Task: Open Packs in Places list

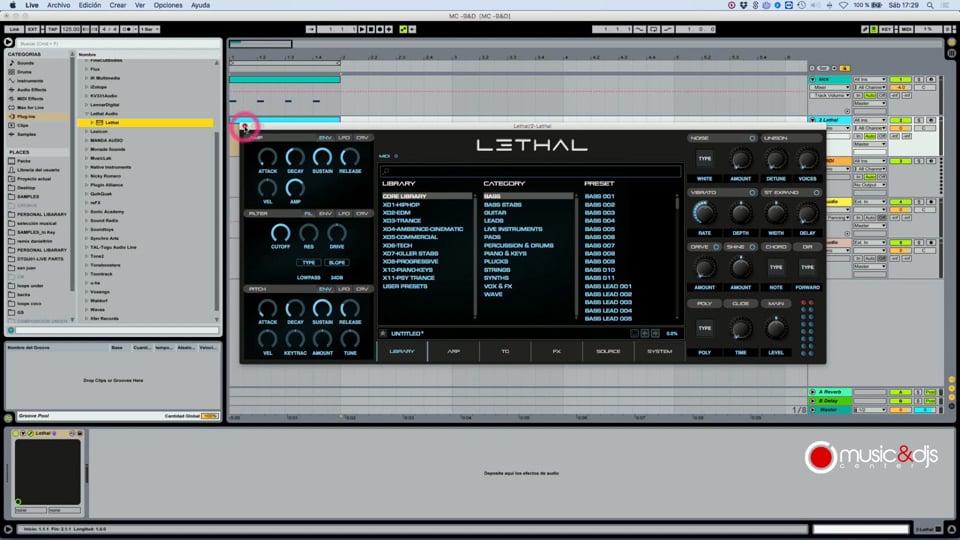Action: point(23,161)
